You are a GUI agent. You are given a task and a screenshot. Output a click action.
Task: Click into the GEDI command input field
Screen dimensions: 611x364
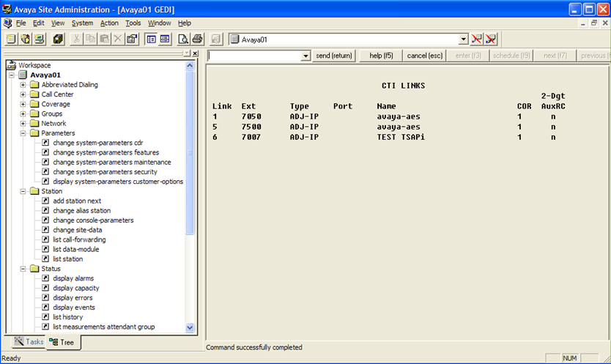pyautogui.click(x=254, y=56)
